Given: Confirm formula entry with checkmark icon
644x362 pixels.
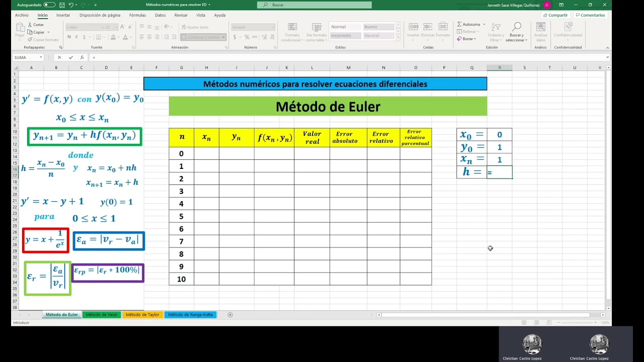Looking at the screenshot, I should coord(70,57).
